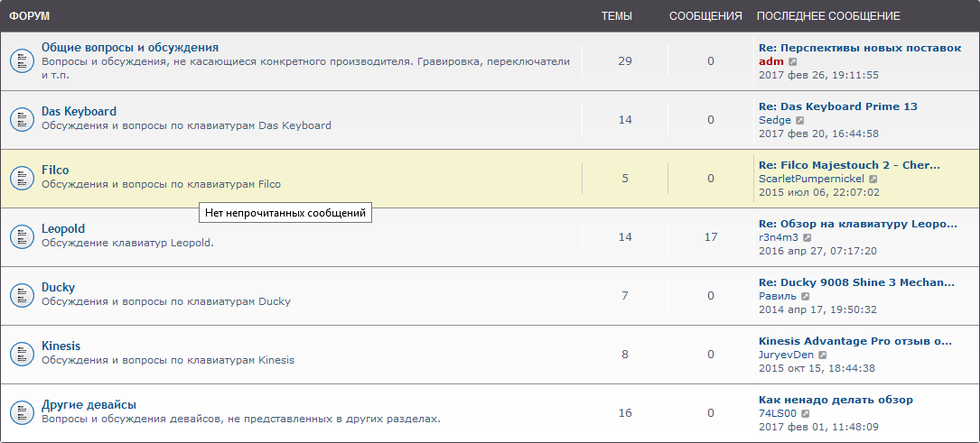Open the Kinesis forum section
Image resolution: width=980 pixels, height=443 pixels.
coord(61,346)
